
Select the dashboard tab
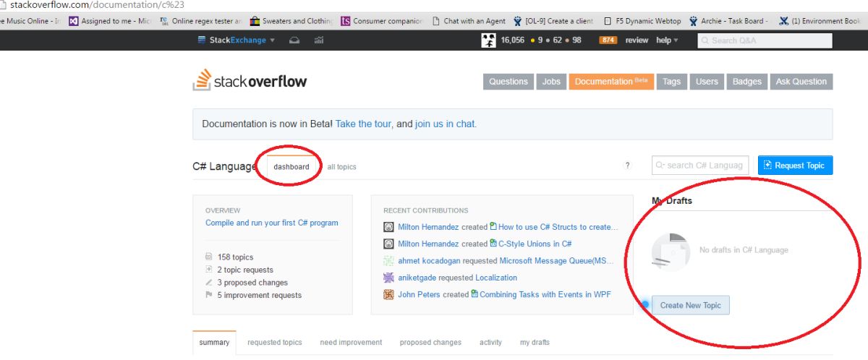(292, 166)
